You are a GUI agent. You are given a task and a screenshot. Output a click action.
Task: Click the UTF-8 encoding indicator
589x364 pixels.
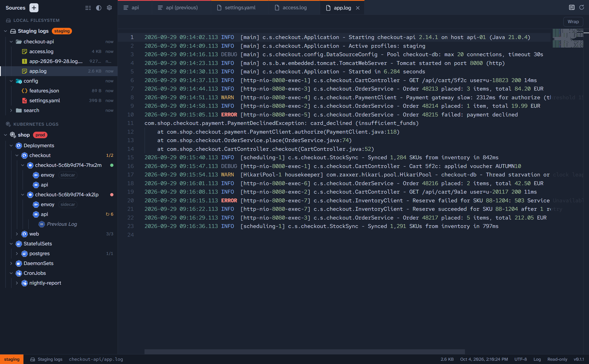coord(521,359)
